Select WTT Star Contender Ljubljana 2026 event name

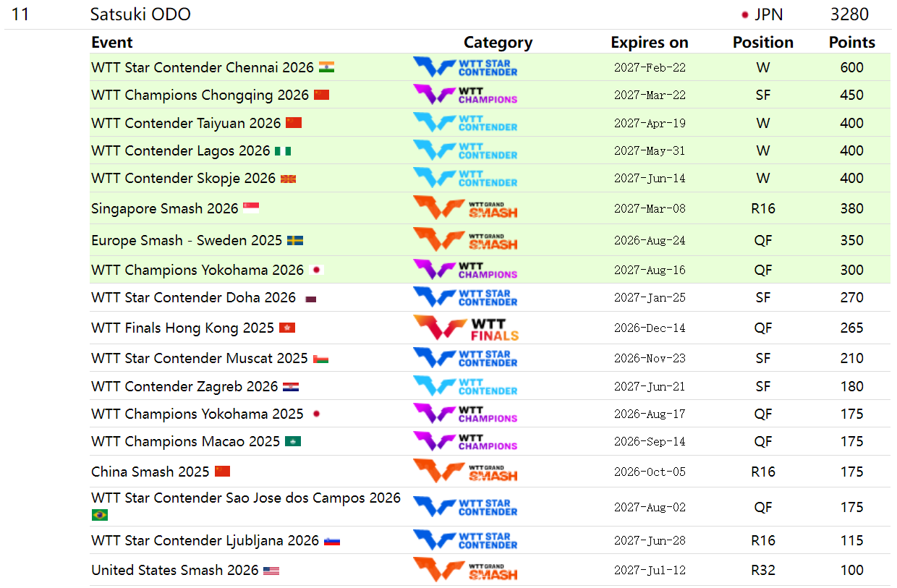(x=205, y=540)
